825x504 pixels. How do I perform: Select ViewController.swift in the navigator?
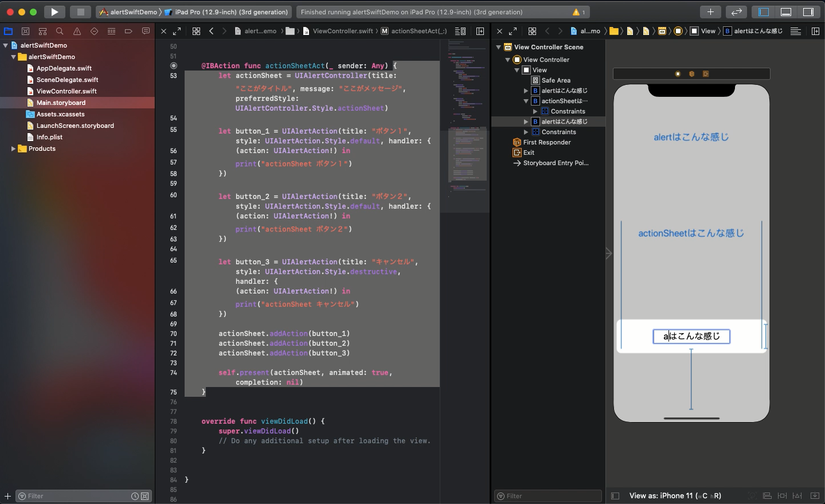(x=67, y=91)
